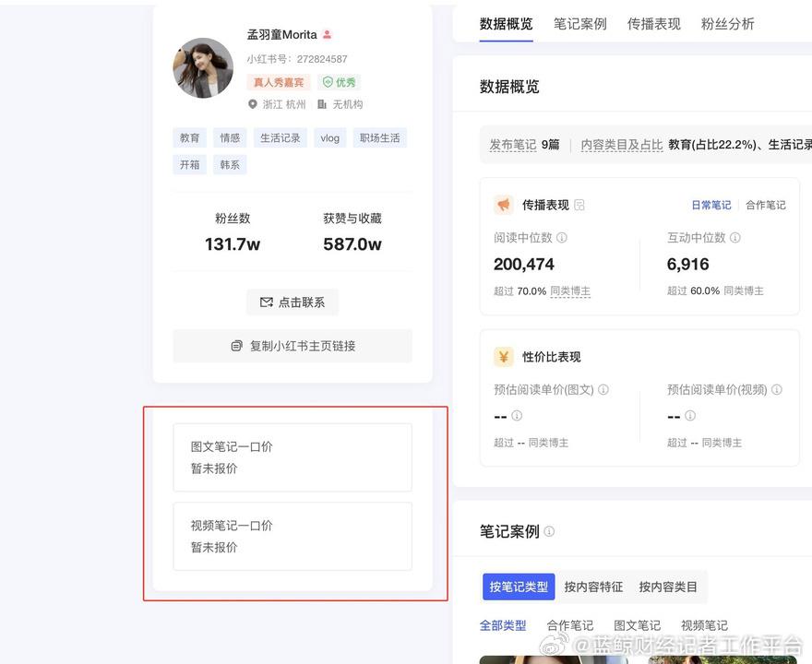Click 复制小红书主页链接 button

[293, 346]
